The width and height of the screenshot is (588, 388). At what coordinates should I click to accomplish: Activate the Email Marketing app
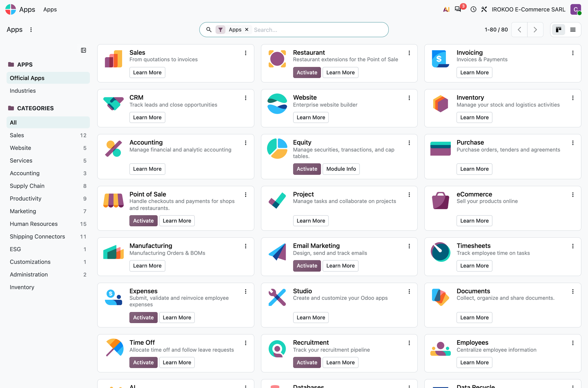307,266
